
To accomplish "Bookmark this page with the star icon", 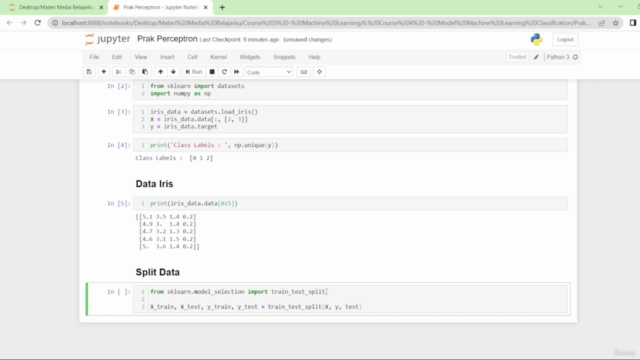I will coord(616,23).
